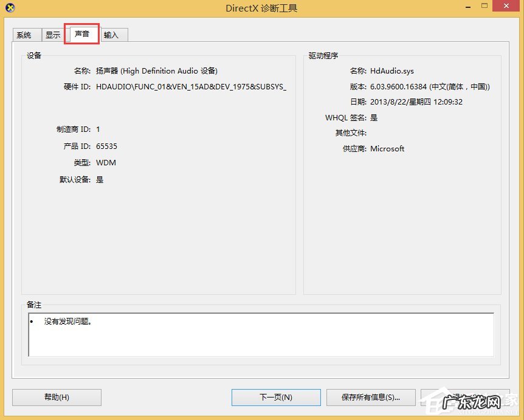Click the 设备 group box label

pos(33,55)
